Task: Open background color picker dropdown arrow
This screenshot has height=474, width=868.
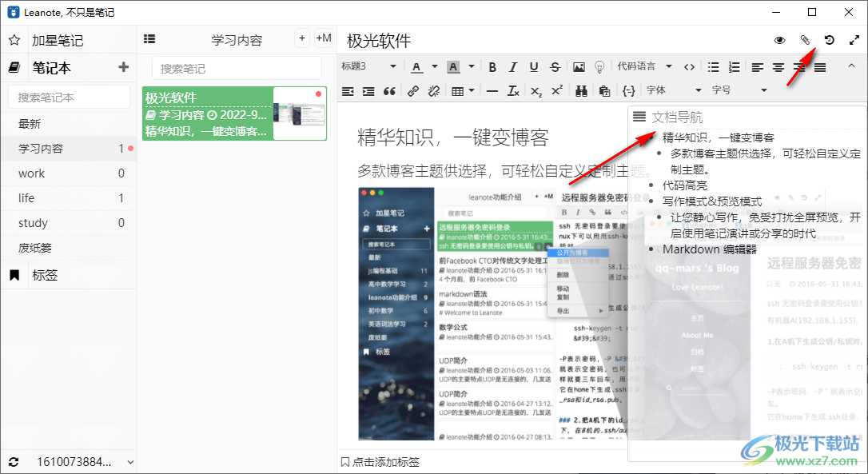Action: [x=472, y=66]
